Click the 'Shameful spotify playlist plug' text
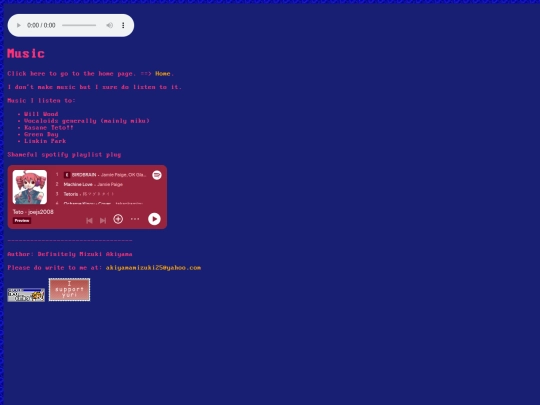The height and width of the screenshot is (405, 540). pos(64,155)
